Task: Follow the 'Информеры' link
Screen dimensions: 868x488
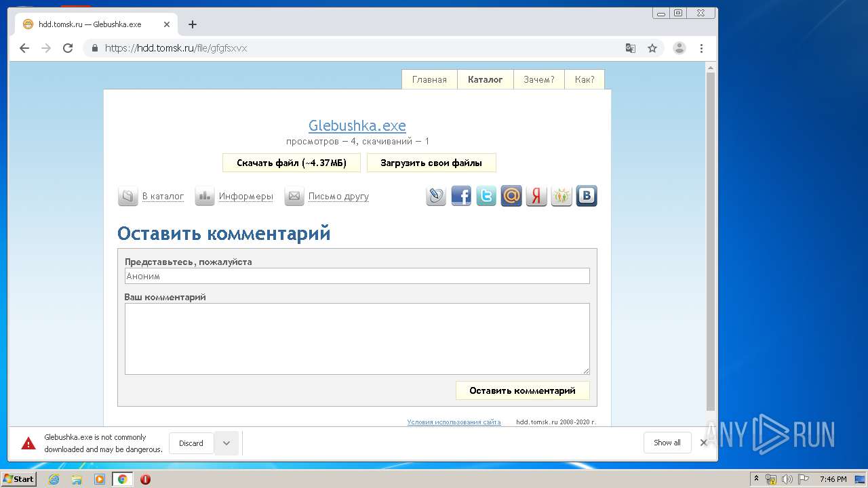Action: (x=245, y=197)
